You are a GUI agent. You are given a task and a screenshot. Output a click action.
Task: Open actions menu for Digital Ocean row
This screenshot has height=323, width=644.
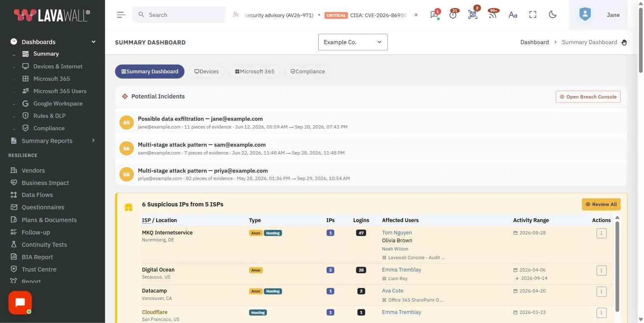601,270
